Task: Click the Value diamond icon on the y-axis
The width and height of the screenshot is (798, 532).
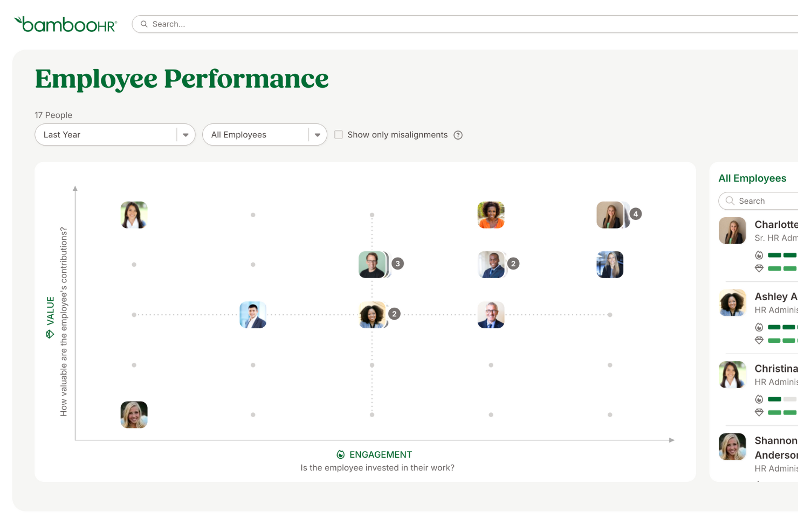Action: click(50, 333)
